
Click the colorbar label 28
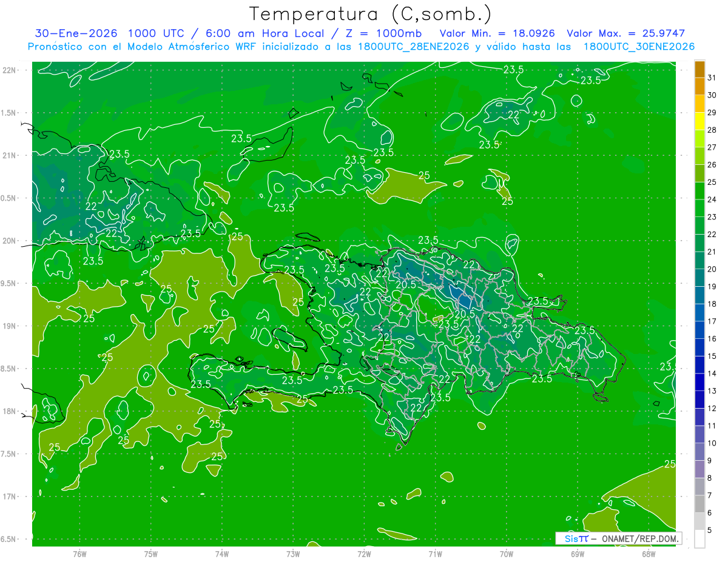click(712, 130)
